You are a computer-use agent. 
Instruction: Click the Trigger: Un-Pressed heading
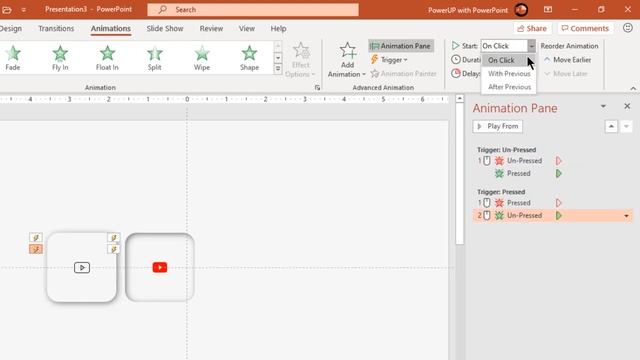pyautogui.click(x=507, y=150)
